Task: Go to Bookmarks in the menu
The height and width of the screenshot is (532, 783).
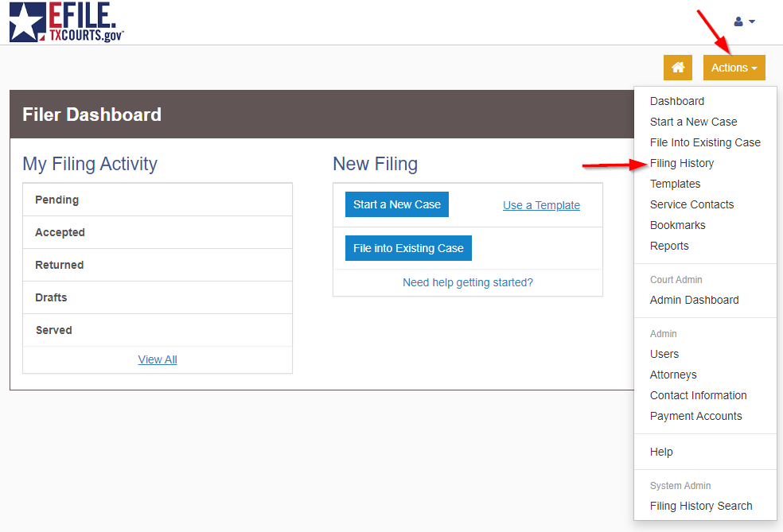Action: point(677,225)
